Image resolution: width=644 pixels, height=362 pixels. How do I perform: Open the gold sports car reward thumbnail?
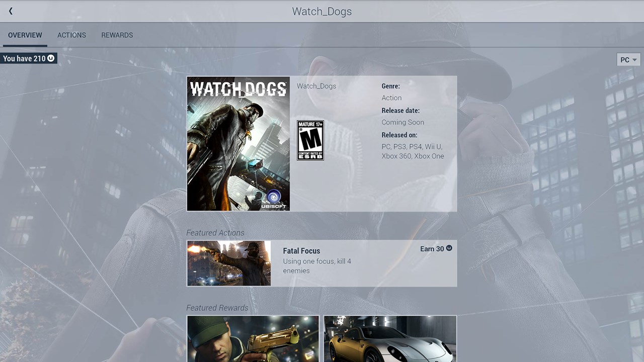(390, 339)
